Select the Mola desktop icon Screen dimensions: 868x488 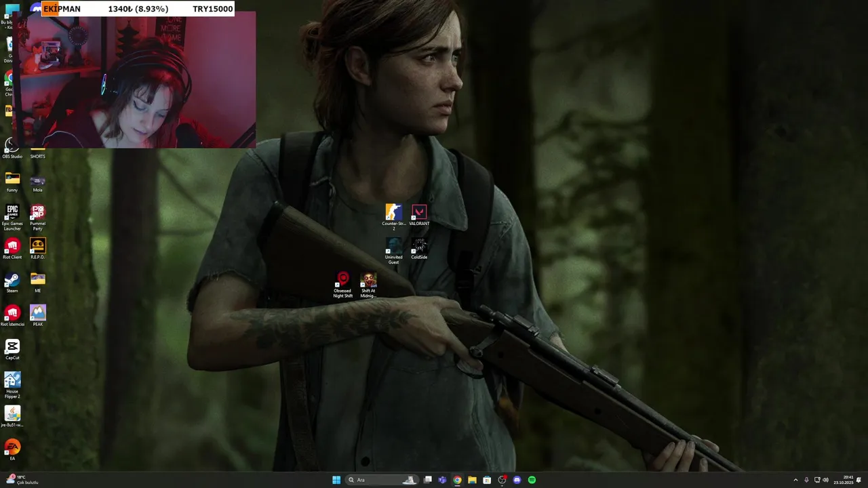37,182
